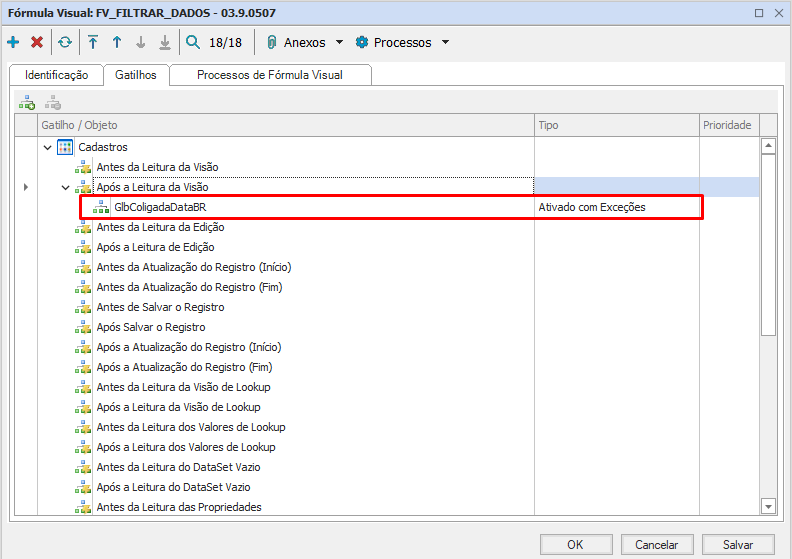Click the scrollbar down arrow
Image resolution: width=792 pixels, height=559 pixels.
point(768,506)
